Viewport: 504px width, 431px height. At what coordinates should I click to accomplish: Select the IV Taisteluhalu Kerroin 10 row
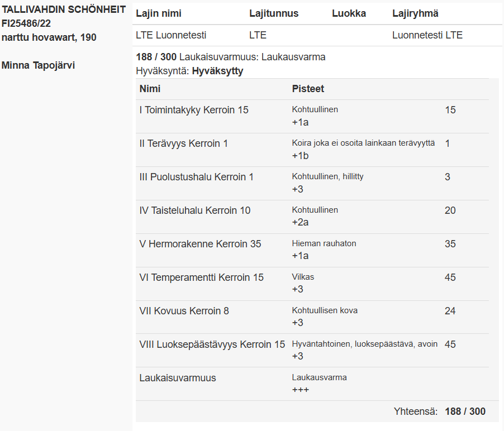312,217
